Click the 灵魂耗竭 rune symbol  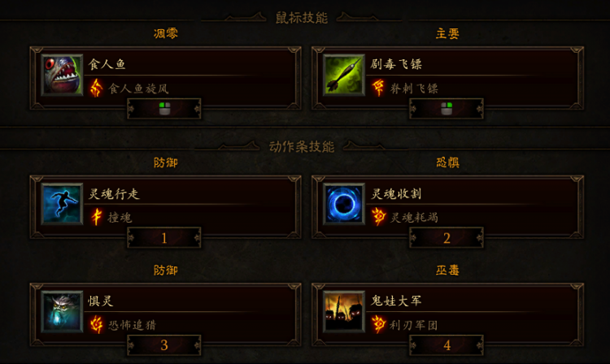click(x=378, y=217)
